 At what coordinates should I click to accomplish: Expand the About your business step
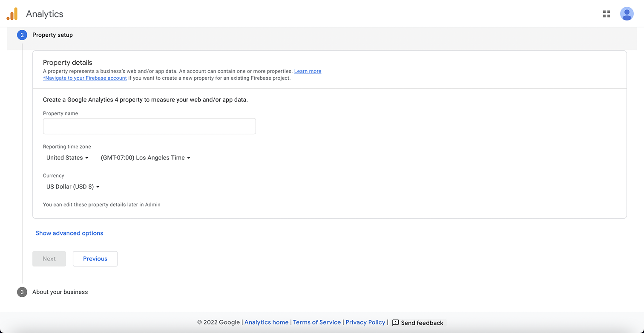[60, 292]
